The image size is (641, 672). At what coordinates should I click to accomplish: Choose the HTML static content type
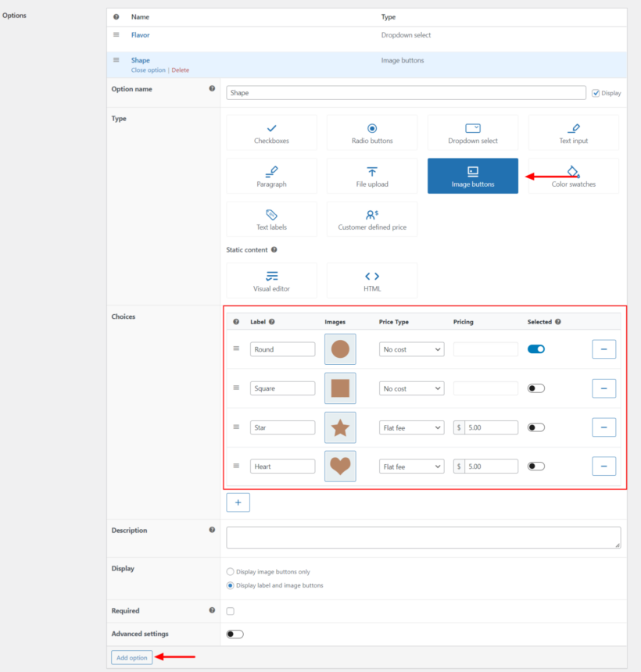[x=371, y=281]
